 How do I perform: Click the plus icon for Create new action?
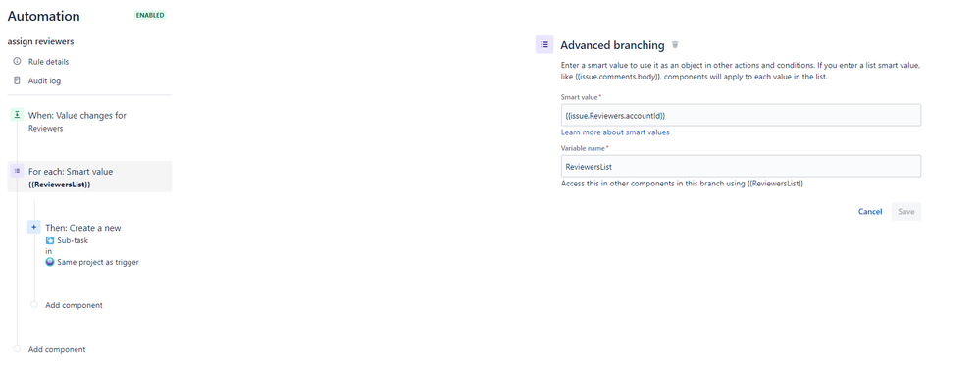point(33,227)
